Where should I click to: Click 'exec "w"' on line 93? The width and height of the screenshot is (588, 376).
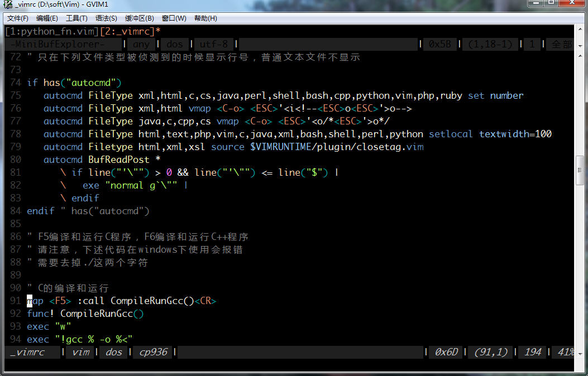point(49,326)
